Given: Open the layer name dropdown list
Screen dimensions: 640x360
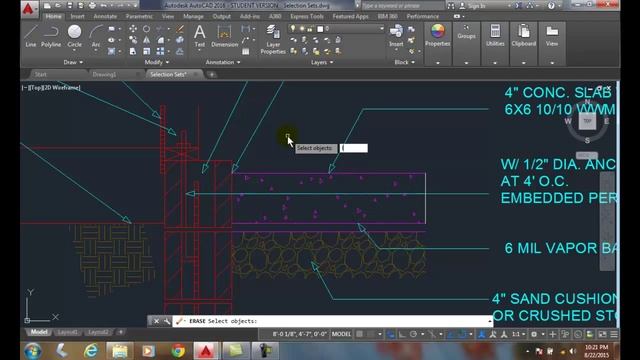Looking at the screenshot, I should pyautogui.click(x=382, y=29).
